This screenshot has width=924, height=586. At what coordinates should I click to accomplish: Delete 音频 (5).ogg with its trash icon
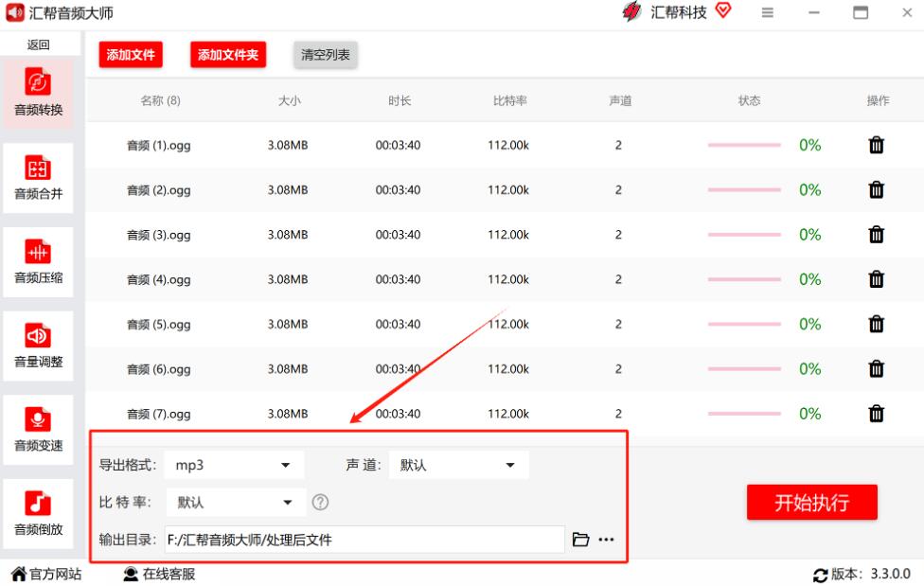click(x=877, y=324)
